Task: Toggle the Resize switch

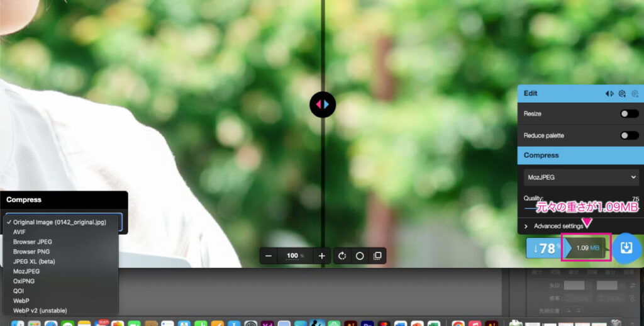Action: (x=629, y=113)
